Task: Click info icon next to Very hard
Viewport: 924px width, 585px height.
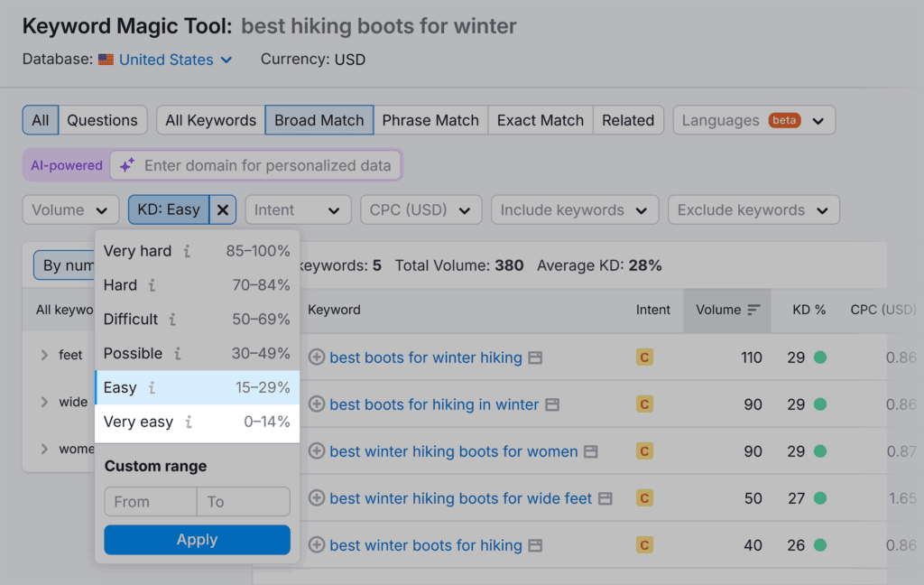Action: click(x=187, y=251)
